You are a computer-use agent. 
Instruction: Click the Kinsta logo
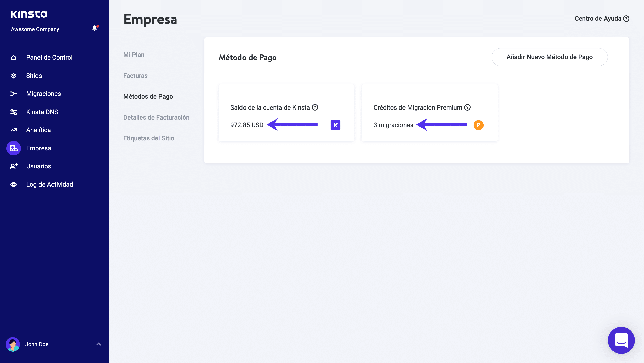pyautogui.click(x=29, y=14)
